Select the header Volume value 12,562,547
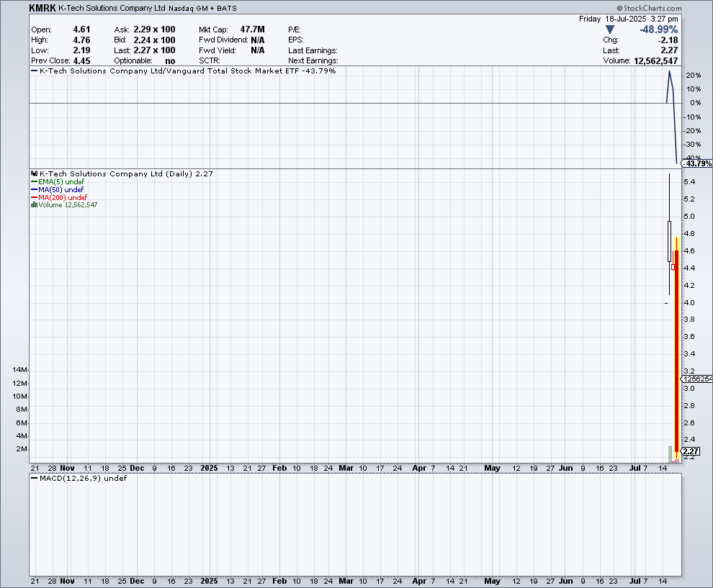Image resolution: width=713 pixels, height=588 pixels. pos(655,61)
